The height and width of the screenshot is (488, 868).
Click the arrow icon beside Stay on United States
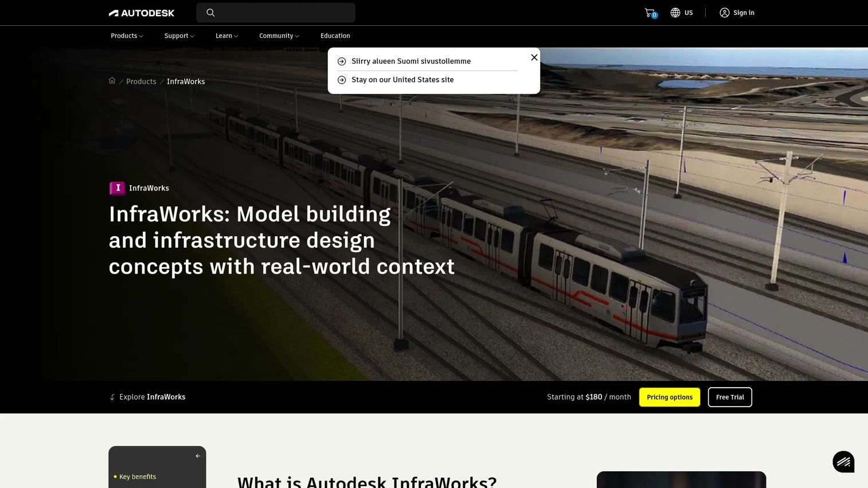point(342,80)
